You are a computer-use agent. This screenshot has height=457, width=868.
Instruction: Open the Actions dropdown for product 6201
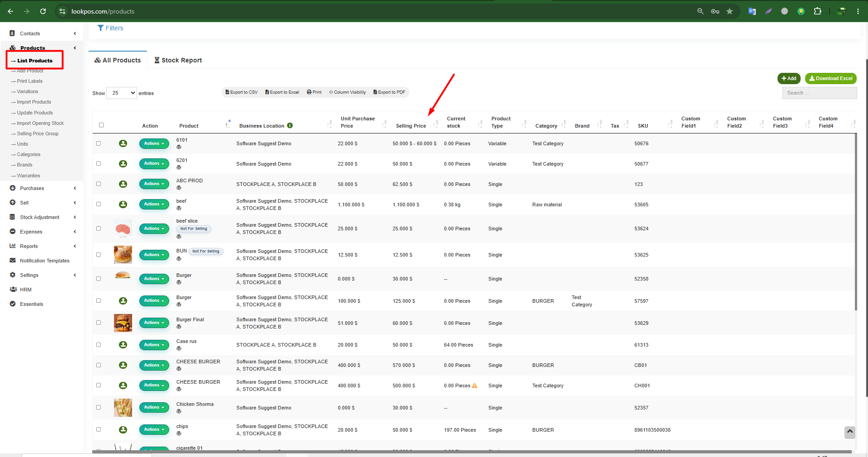pos(154,164)
